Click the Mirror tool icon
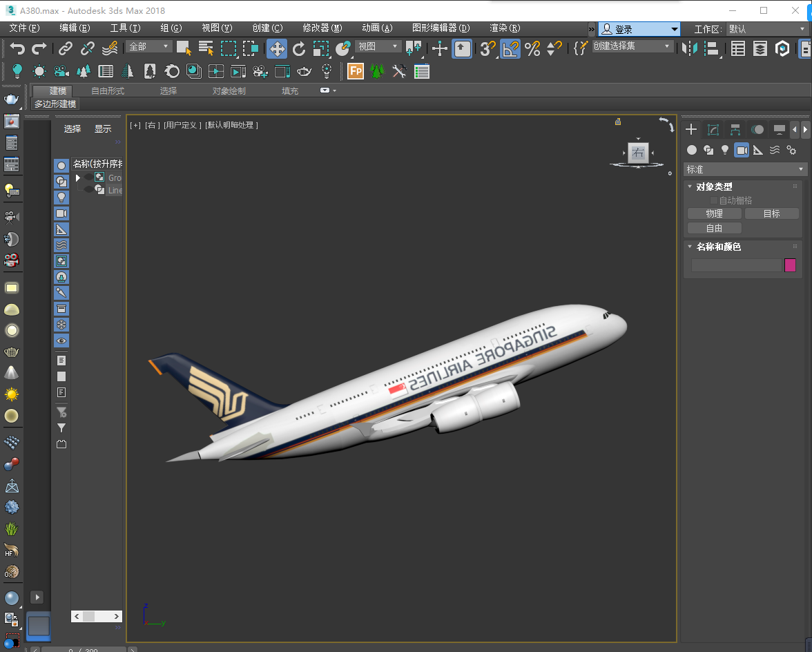 689,48
